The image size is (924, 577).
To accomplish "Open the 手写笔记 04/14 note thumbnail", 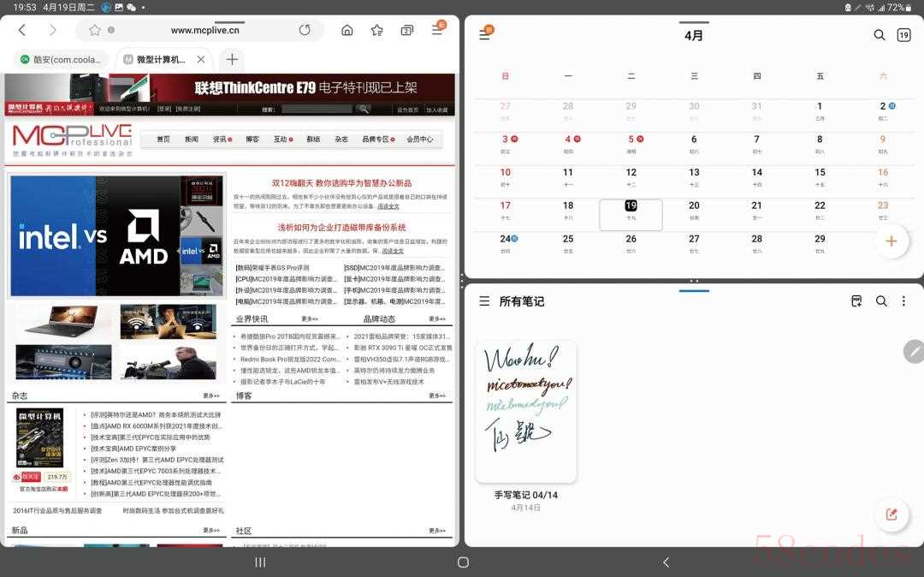I will (525, 411).
